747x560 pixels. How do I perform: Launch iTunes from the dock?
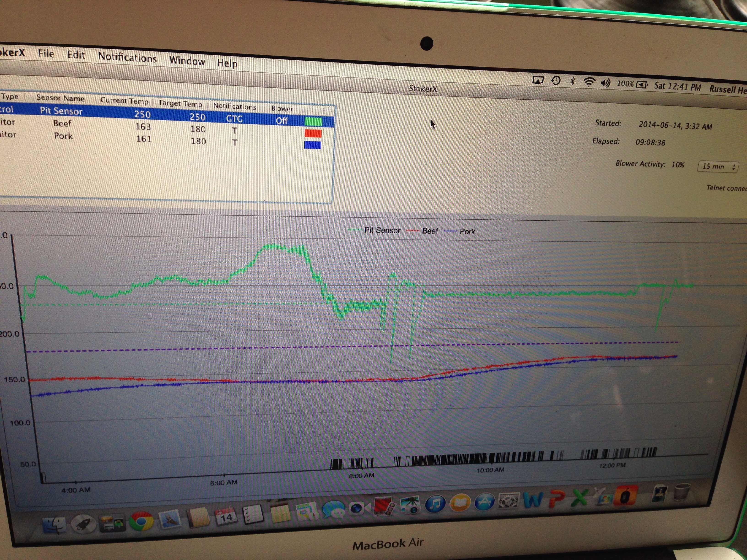(x=435, y=504)
